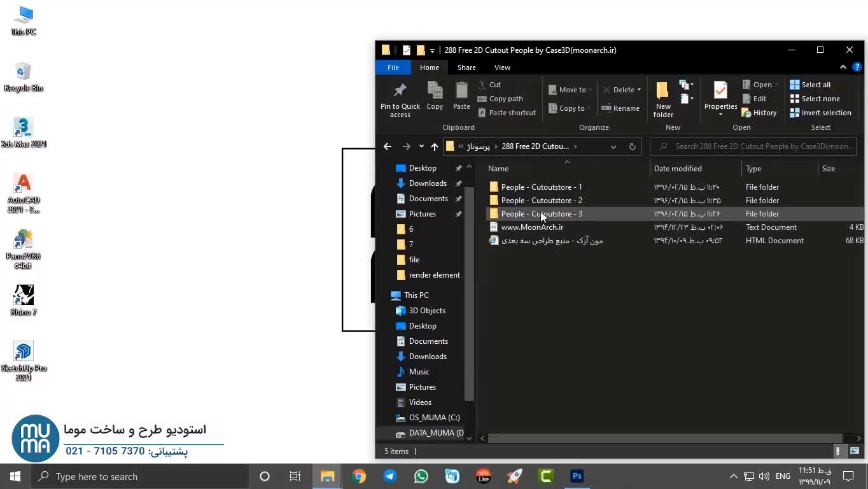The height and width of the screenshot is (489, 868).
Task: Switch to details view in status bar
Action: pyautogui.click(x=838, y=451)
